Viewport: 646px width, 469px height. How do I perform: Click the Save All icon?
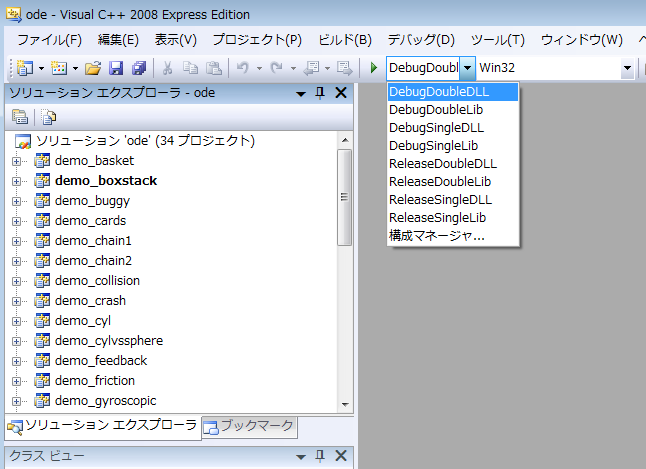click(139, 68)
